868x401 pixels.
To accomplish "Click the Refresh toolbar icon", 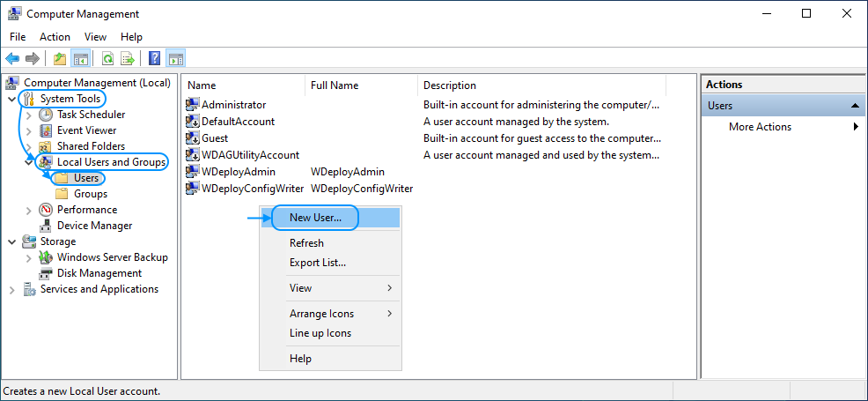I will pyautogui.click(x=108, y=58).
